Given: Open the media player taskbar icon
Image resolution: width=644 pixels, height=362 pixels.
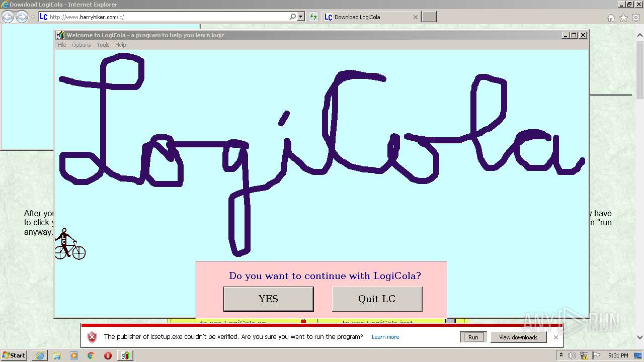Looking at the screenshot, I should click(74, 355).
